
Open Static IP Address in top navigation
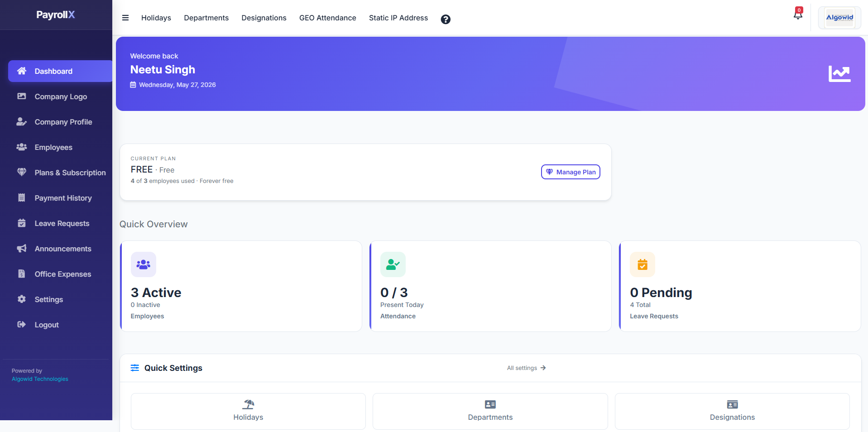[398, 18]
